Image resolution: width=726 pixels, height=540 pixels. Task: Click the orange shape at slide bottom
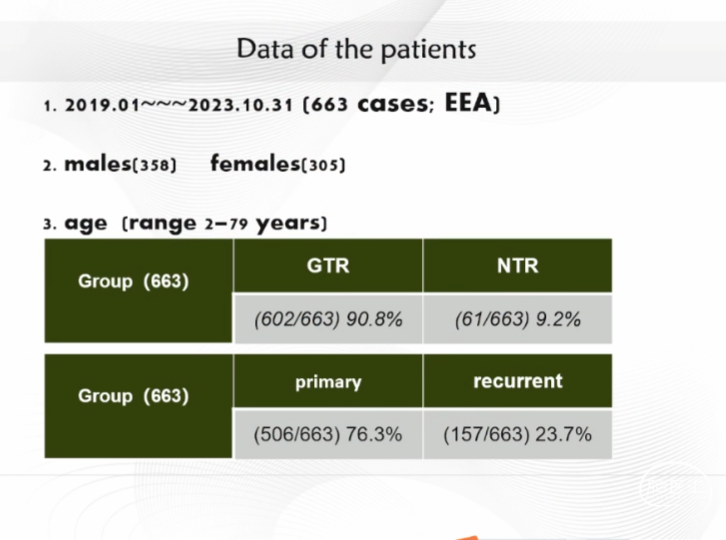click(x=468, y=538)
